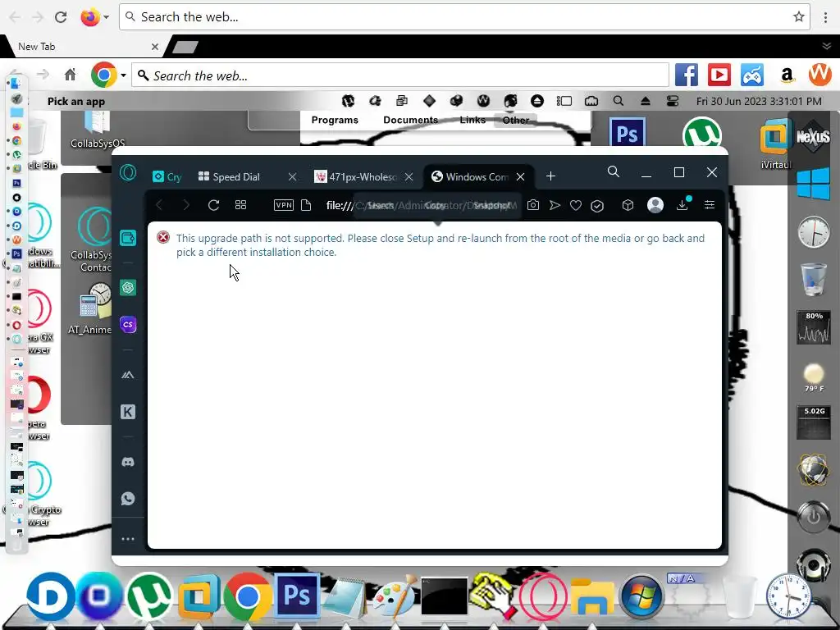
Task: Select the New Tab browser tab
Action: pyautogui.click(x=85, y=47)
